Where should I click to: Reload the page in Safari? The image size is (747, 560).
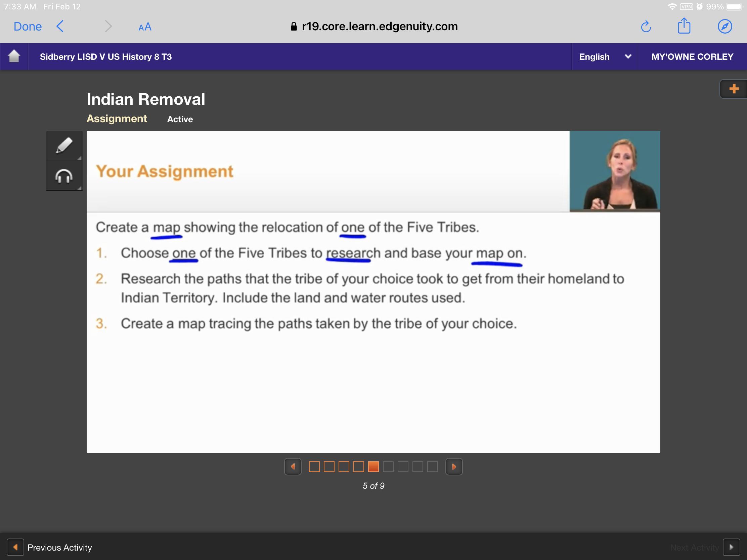click(646, 27)
